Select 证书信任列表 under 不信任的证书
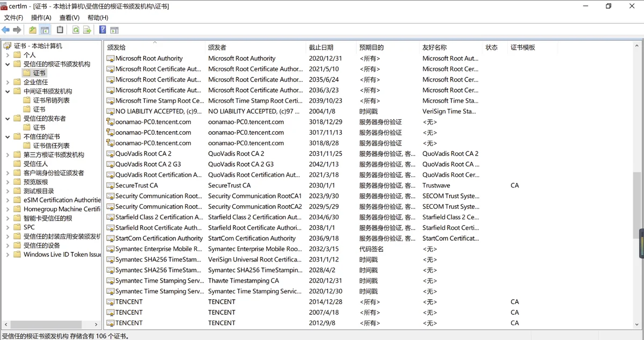The image size is (644, 340). pyautogui.click(x=52, y=146)
